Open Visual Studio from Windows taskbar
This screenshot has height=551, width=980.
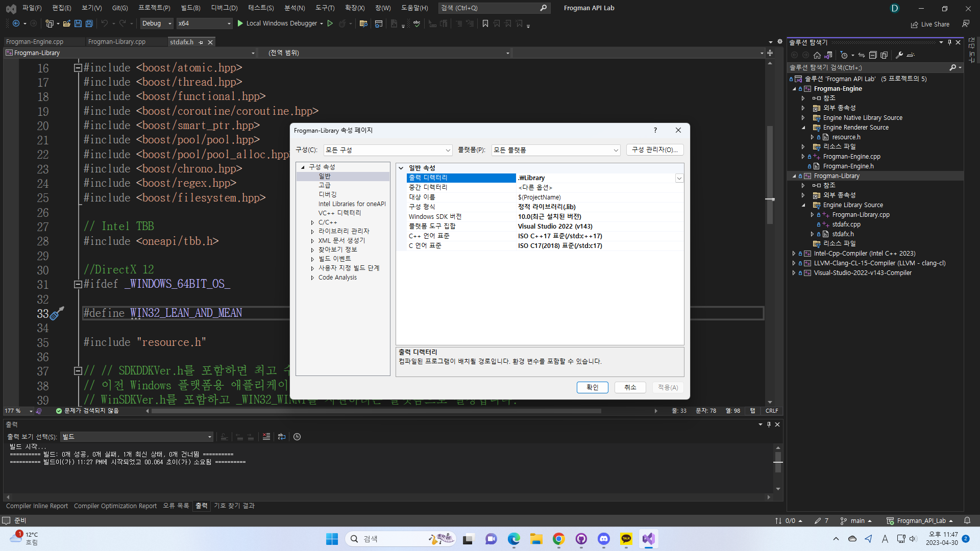[649, 539]
